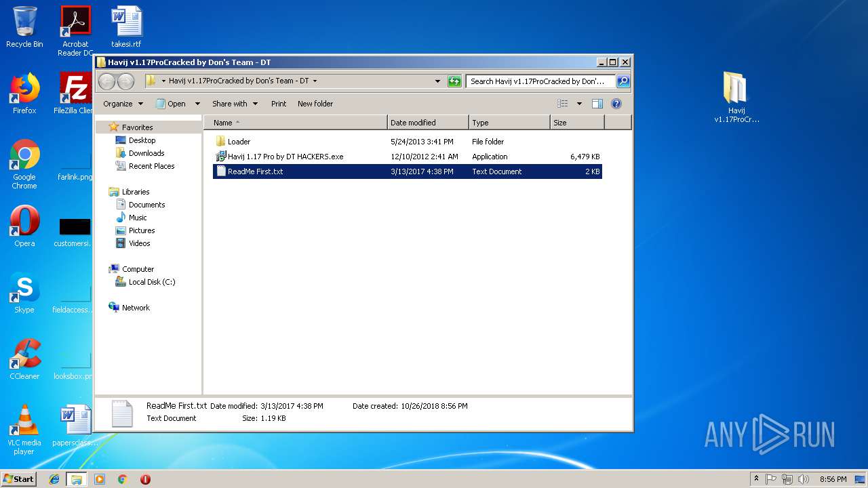
Task: Open the Recycle Bin desktop icon
Action: coord(24,27)
